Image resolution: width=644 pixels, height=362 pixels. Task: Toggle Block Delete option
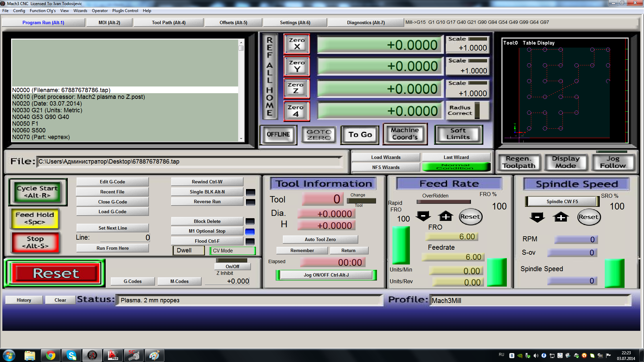pyautogui.click(x=207, y=221)
